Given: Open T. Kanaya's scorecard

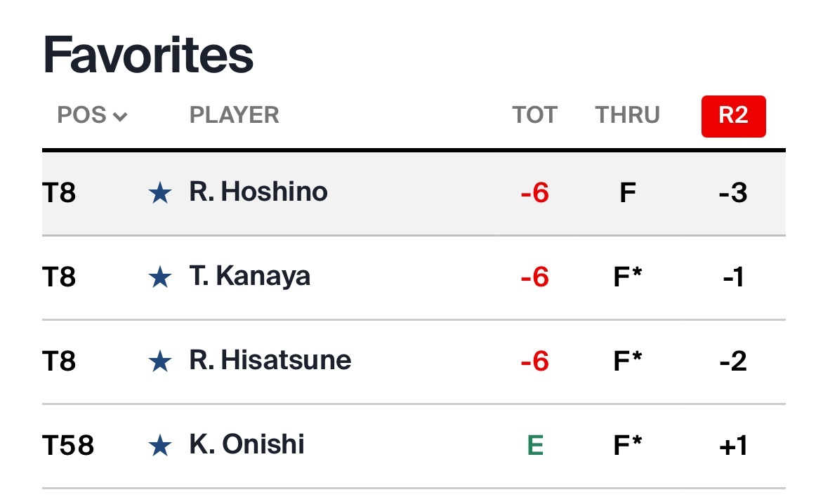Looking at the screenshot, I should pyautogui.click(x=249, y=277).
